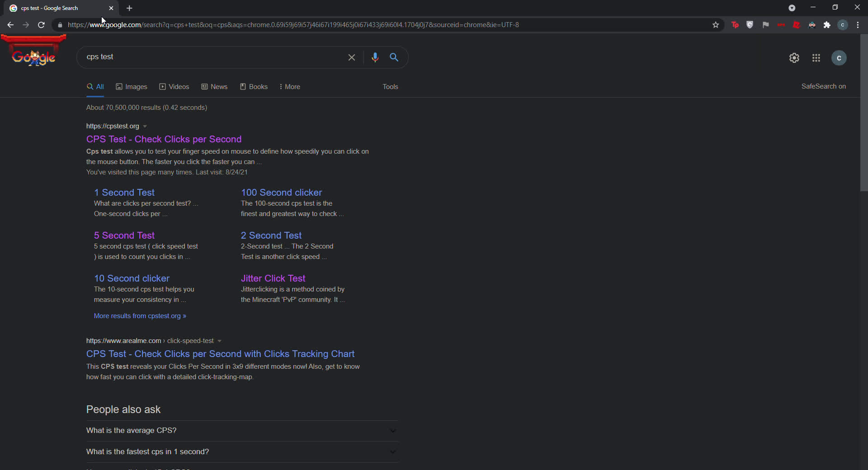The width and height of the screenshot is (868, 470).
Task: Open the Extensions puzzle-piece menu
Action: pyautogui.click(x=827, y=25)
